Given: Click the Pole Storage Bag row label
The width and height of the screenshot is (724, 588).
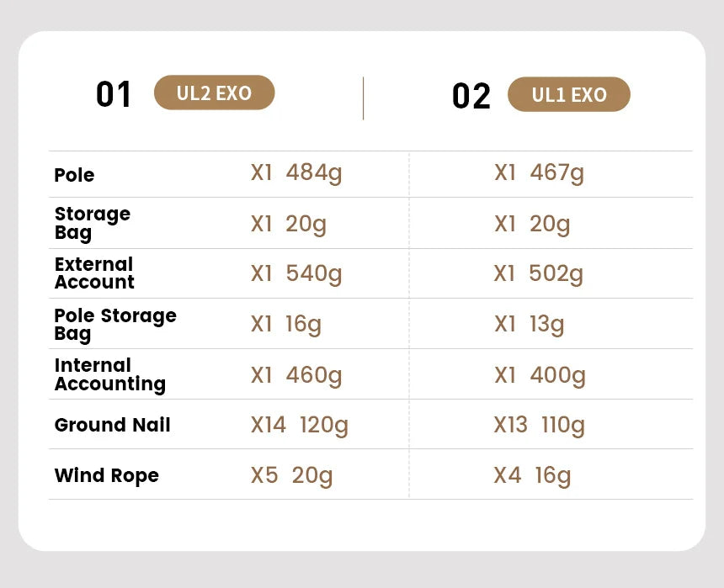Looking at the screenshot, I should pyautogui.click(x=115, y=324).
